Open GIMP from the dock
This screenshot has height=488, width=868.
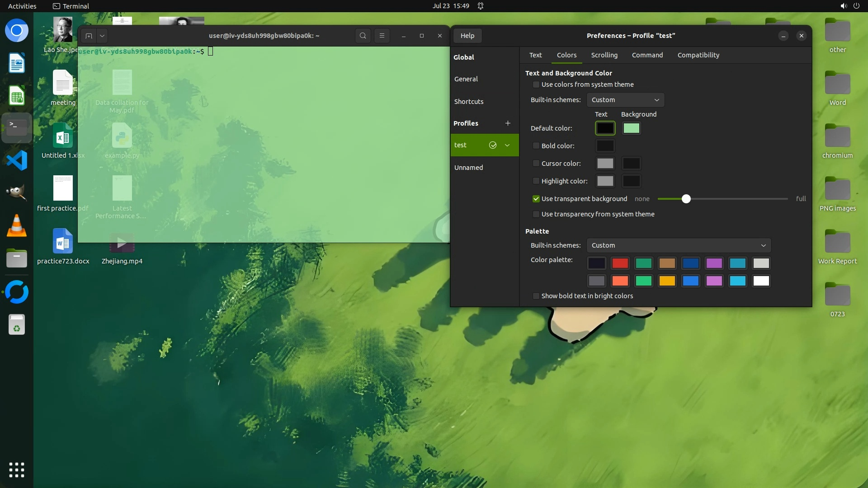coord(17,192)
